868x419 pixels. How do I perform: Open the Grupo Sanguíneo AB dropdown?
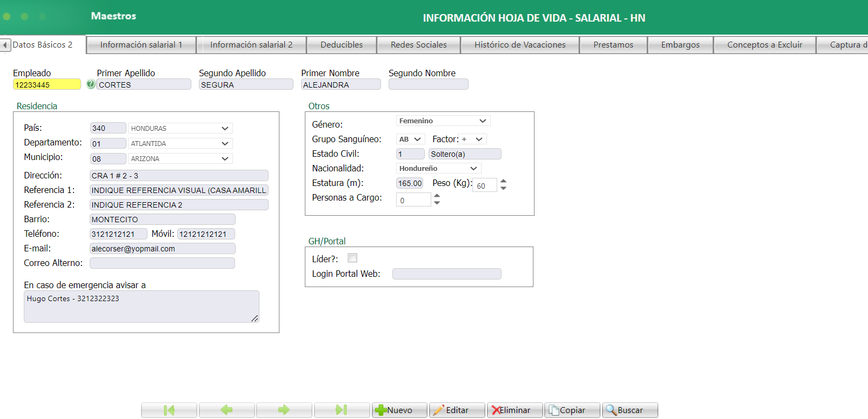pyautogui.click(x=411, y=139)
